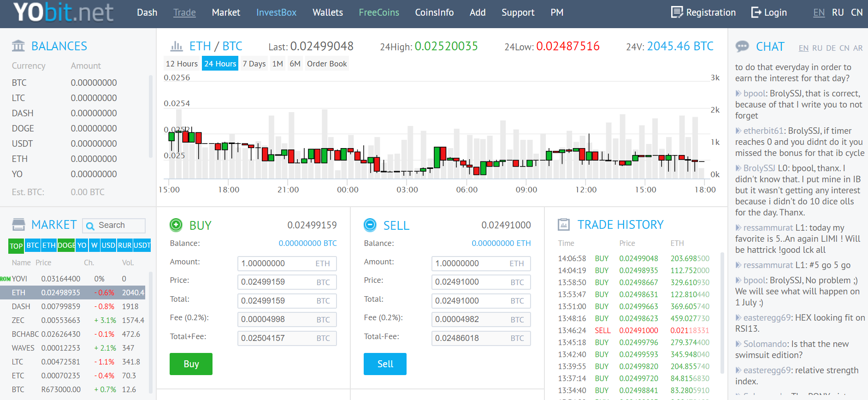Click the Market panel icon

(x=18, y=224)
